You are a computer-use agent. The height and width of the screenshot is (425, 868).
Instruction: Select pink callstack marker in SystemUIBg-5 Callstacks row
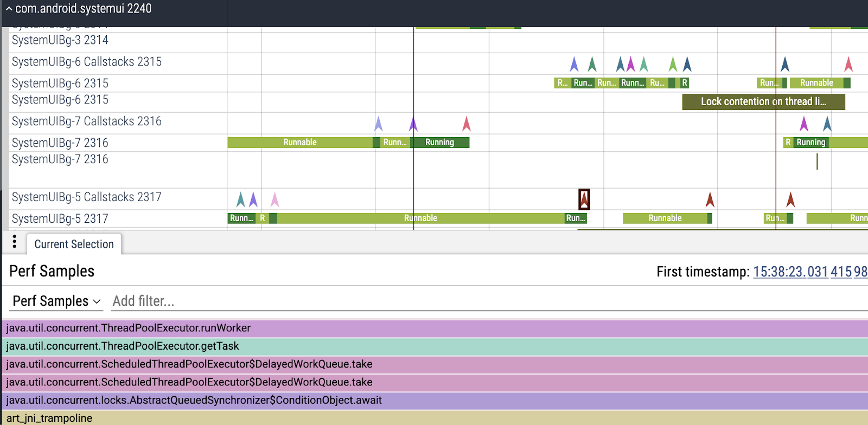(275, 200)
